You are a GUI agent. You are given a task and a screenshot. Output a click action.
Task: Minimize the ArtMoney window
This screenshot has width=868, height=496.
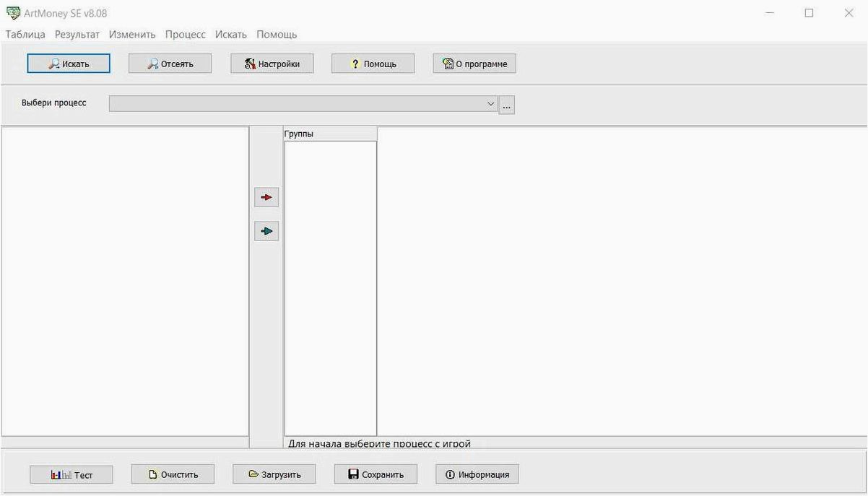coord(770,13)
